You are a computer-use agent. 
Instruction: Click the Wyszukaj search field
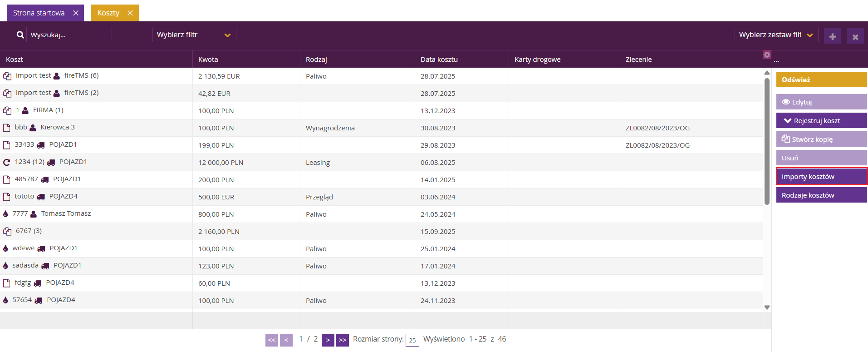[69, 35]
